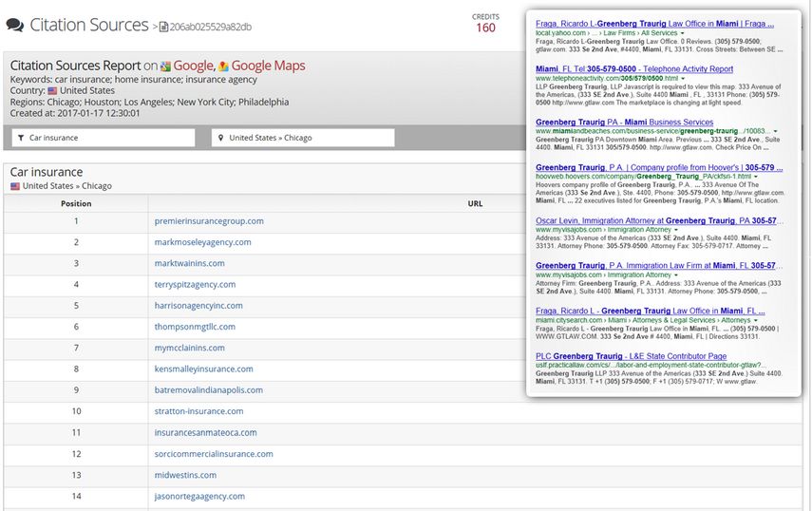812x511 pixels.
Task: Open thompsonmgtllc.com link
Action: point(195,327)
